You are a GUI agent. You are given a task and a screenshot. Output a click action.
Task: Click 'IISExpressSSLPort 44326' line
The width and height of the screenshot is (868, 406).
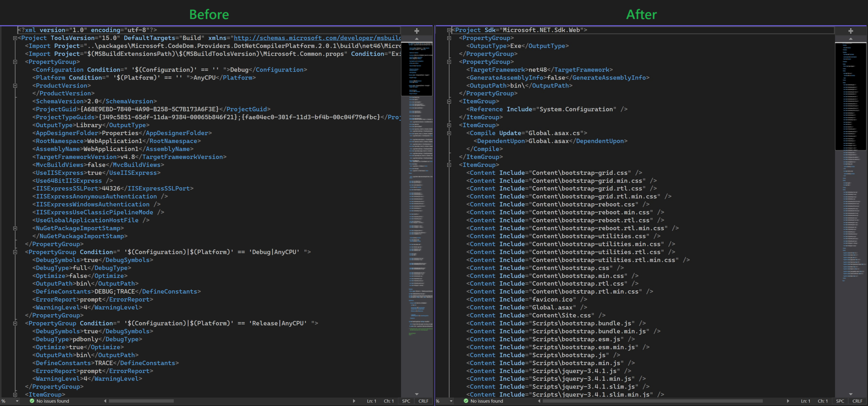[113, 189]
